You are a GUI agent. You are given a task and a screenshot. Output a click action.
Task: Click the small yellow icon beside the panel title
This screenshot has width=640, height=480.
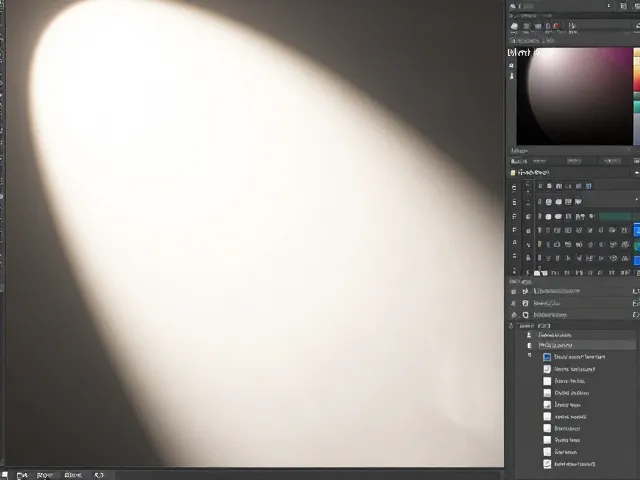(x=513, y=173)
